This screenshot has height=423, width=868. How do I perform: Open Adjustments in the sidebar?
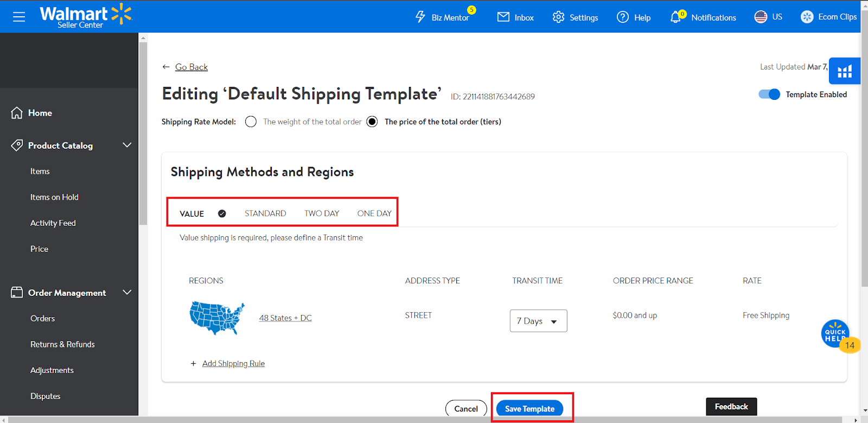[x=52, y=370]
